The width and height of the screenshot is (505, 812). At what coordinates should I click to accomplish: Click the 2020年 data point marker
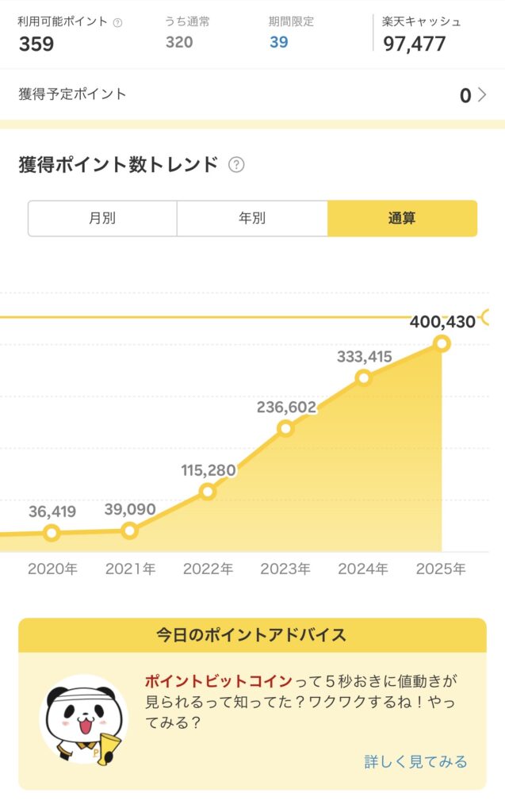[52, 533]
